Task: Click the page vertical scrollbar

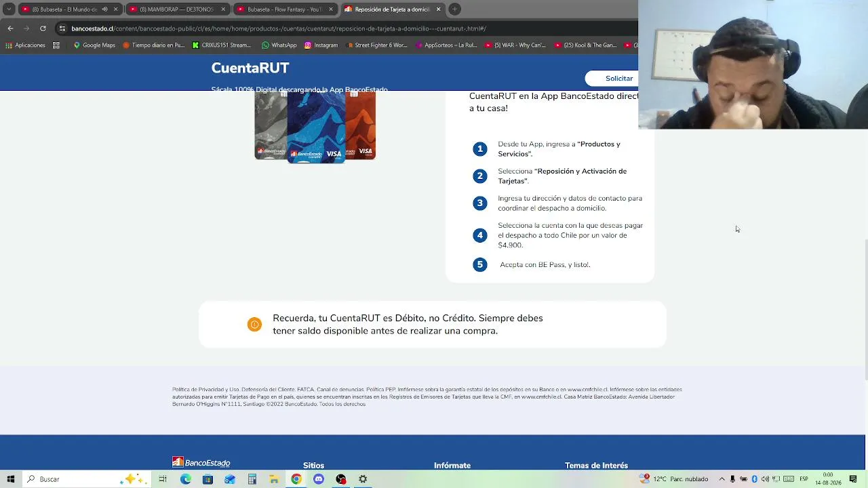Action: (x=865, y=308)
